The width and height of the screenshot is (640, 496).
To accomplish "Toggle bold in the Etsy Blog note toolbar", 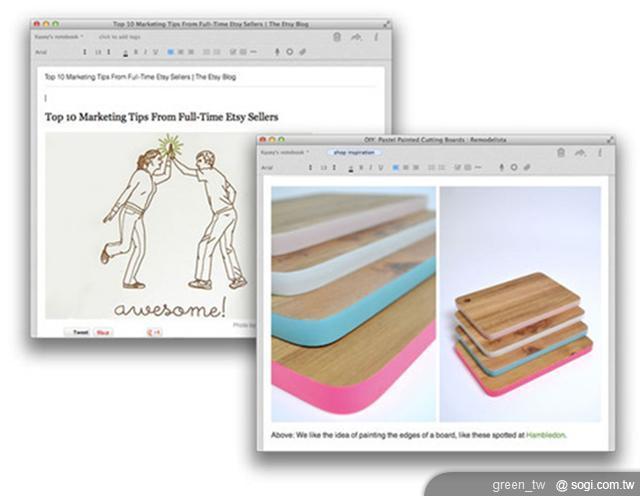I will click(x=136, y=52).
